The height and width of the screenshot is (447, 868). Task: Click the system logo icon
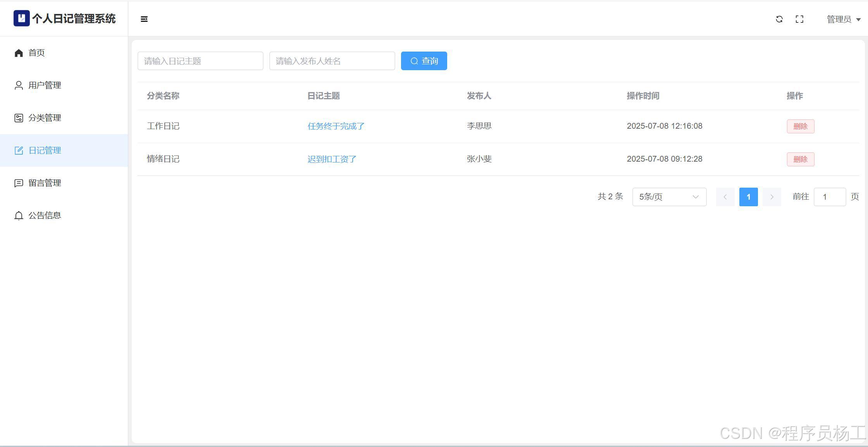[x=21, y=18]
